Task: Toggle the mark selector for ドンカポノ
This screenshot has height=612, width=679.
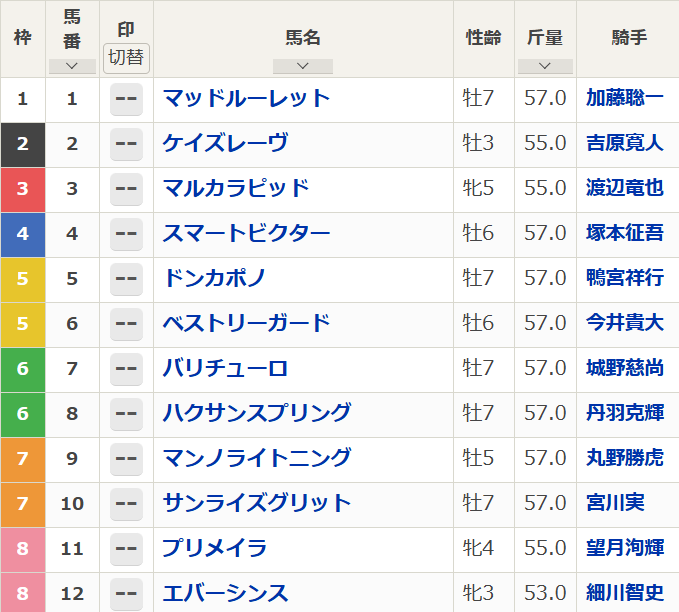Action: [x=126, y=279]
